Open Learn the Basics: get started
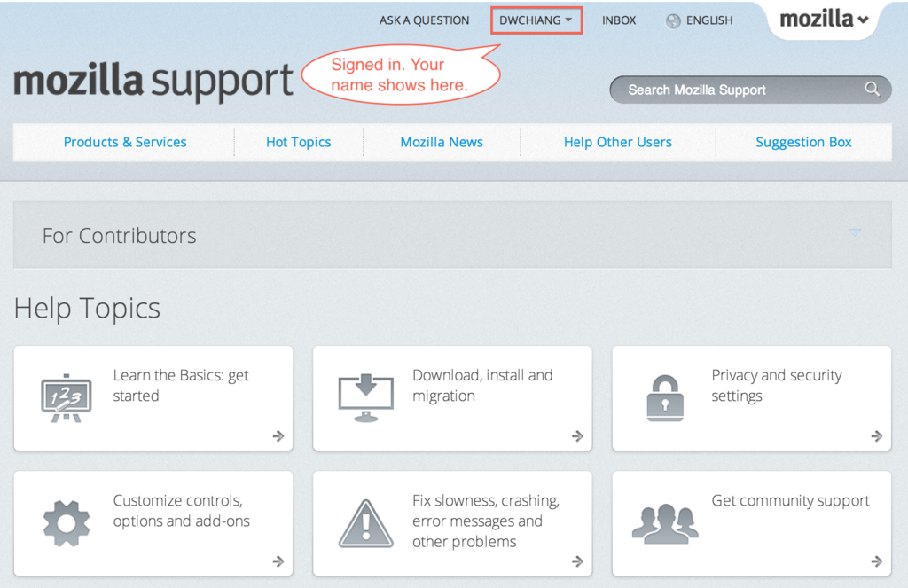Viewport: 908px width, 588px height. tap(153, 398)
